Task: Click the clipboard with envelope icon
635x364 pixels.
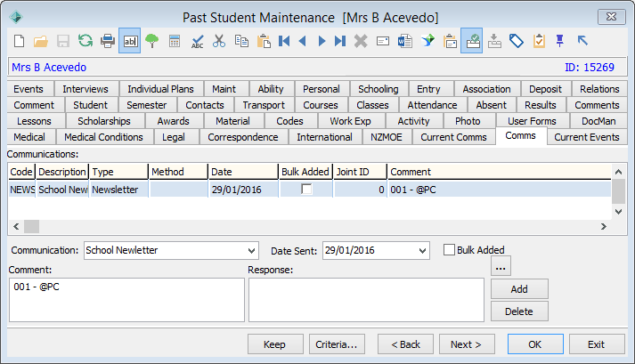Action: [450, 41]
